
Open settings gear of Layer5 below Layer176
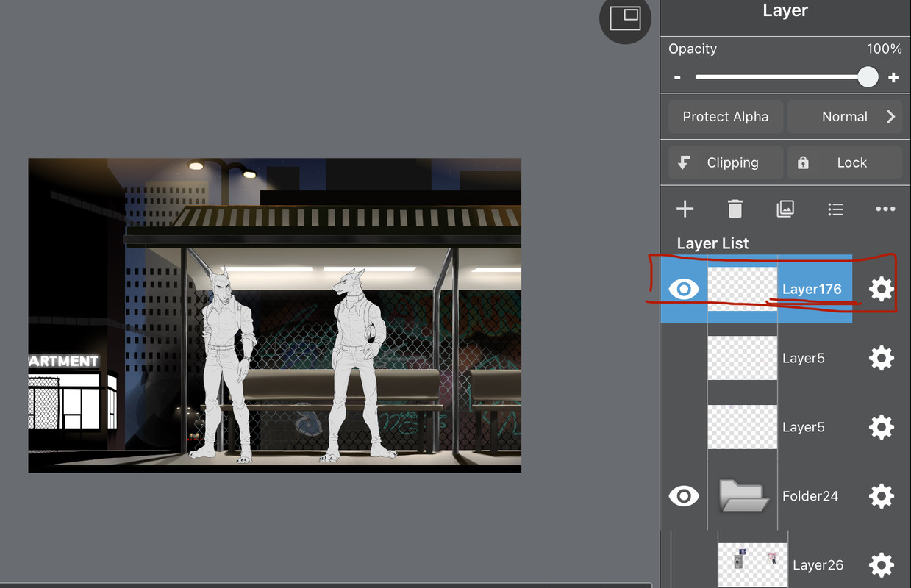pyautogui.click(x=881, y=358)
